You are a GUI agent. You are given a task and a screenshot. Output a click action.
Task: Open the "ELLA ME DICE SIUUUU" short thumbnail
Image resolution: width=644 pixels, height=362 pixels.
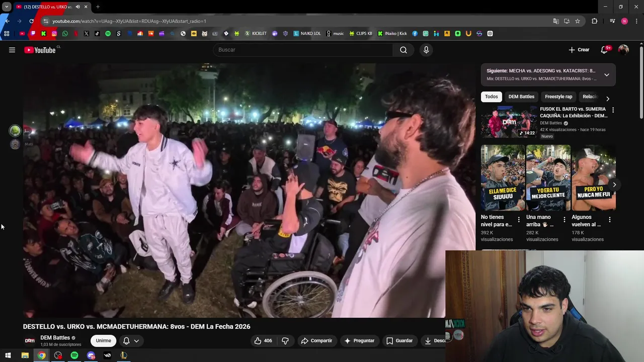[x=502, y=178]
